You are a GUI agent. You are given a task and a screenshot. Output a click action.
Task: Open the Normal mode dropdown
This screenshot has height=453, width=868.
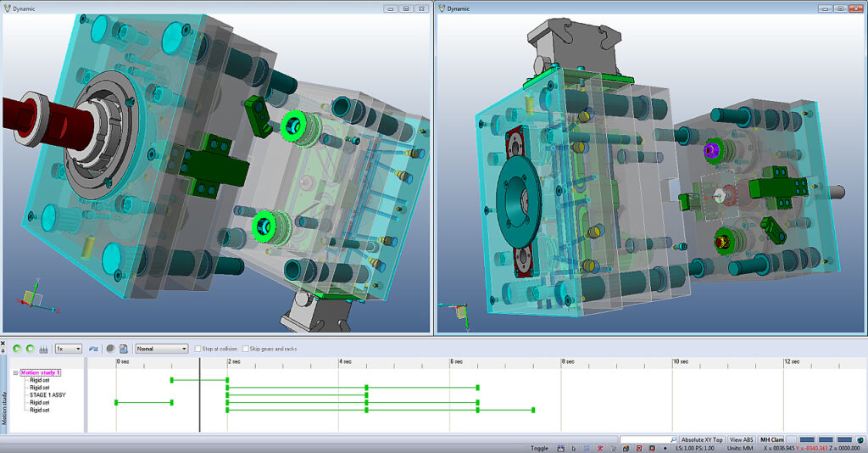[161, 349]
